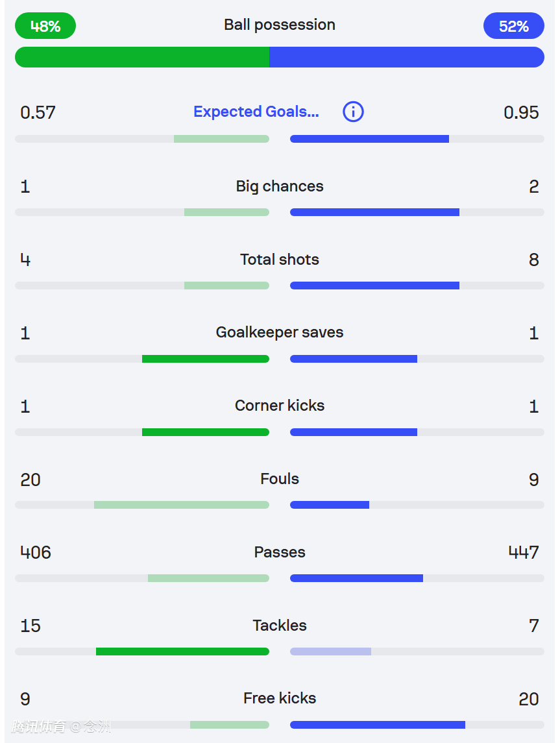Click the Fouls stat label
560x743 pixels.
(280, 479)
